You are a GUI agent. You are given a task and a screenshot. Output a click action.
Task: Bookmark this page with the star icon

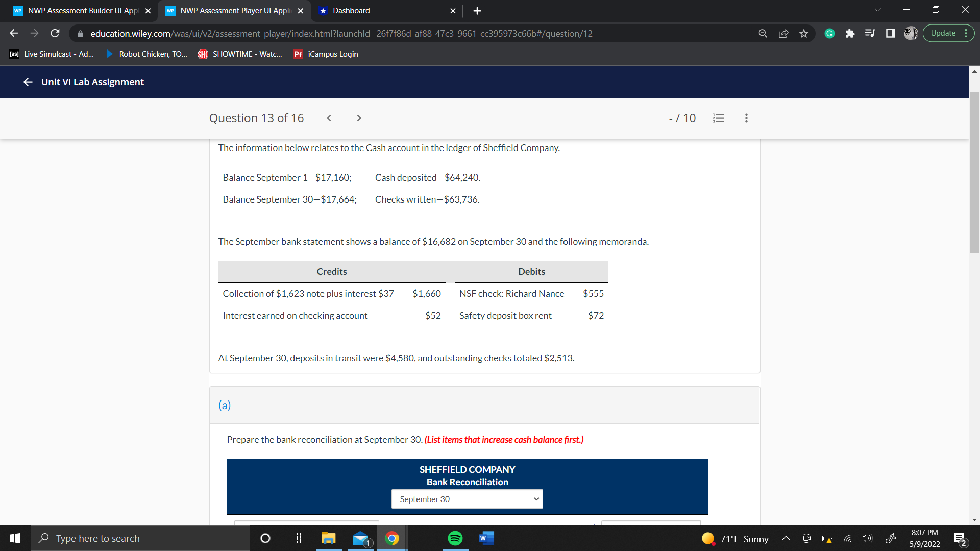[x=804, y=33]
